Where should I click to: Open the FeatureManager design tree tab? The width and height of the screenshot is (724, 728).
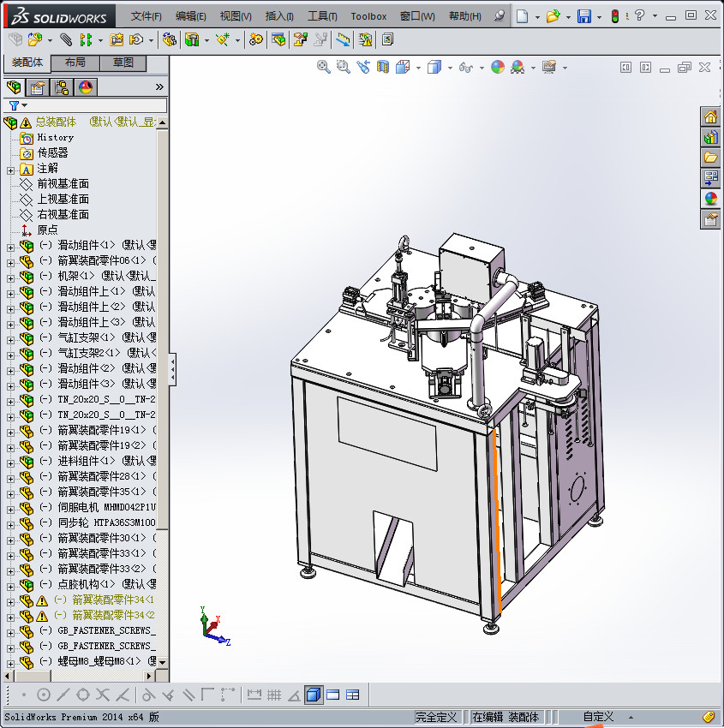click(14, 87)
